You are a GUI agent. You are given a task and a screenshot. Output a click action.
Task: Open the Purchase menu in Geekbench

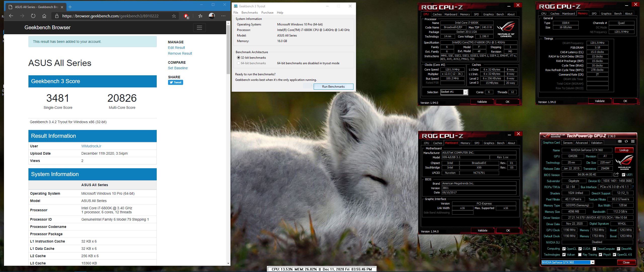(267, 13)
